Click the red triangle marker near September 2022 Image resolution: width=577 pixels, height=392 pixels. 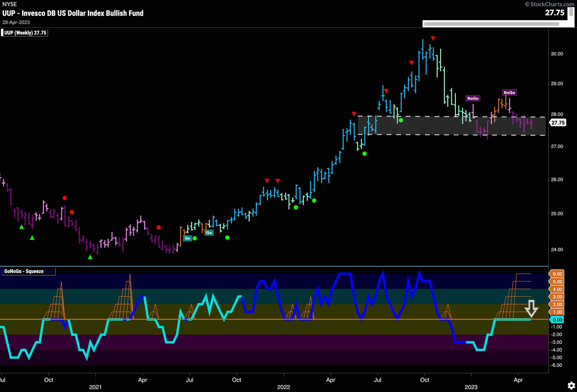coord(411,63)
